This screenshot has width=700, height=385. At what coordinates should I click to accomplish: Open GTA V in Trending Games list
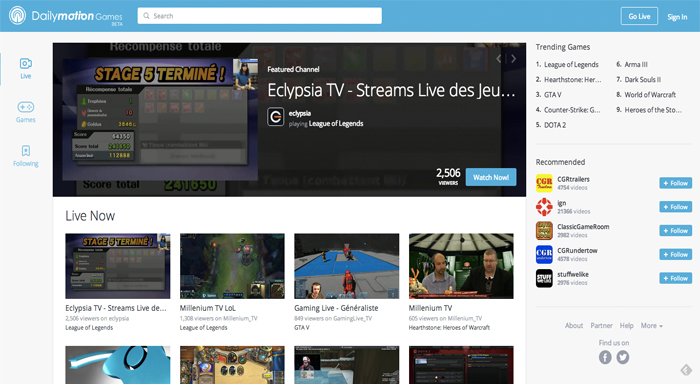point(553,95)
